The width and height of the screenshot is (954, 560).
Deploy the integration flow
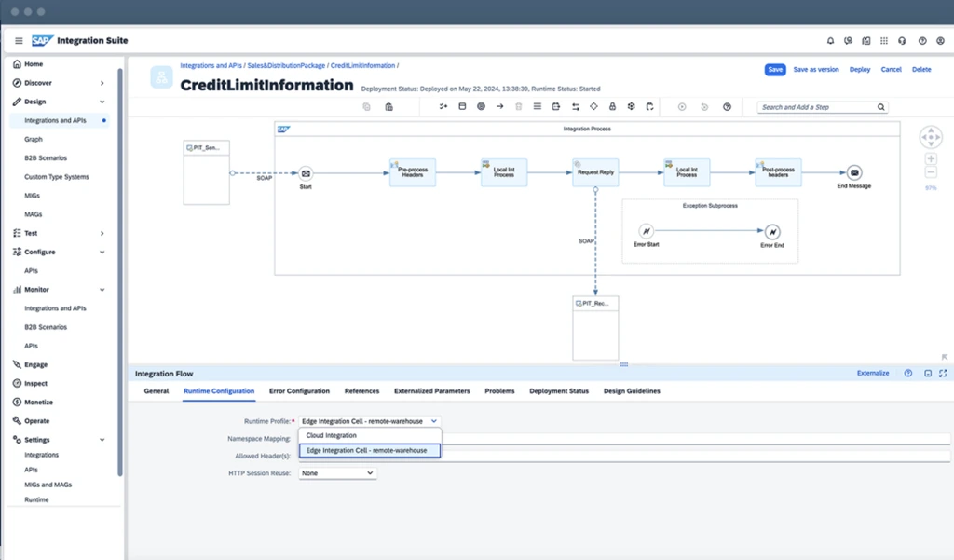click(x=860, y=69)
